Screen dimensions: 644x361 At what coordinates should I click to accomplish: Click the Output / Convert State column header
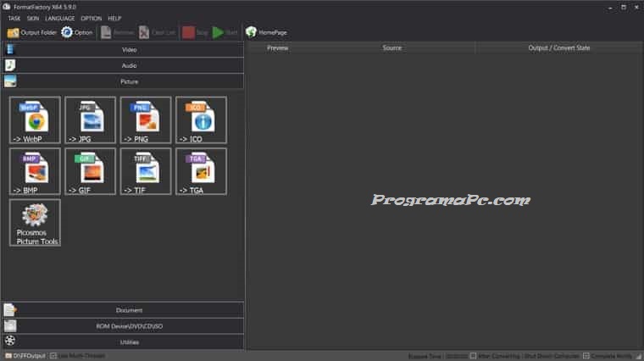coord(558,48)
